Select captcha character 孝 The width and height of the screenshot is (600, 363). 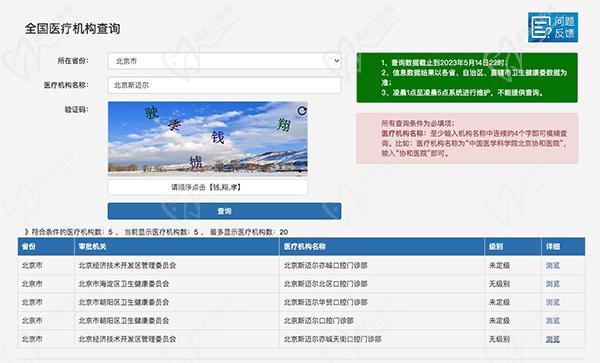tap(174, 124)
